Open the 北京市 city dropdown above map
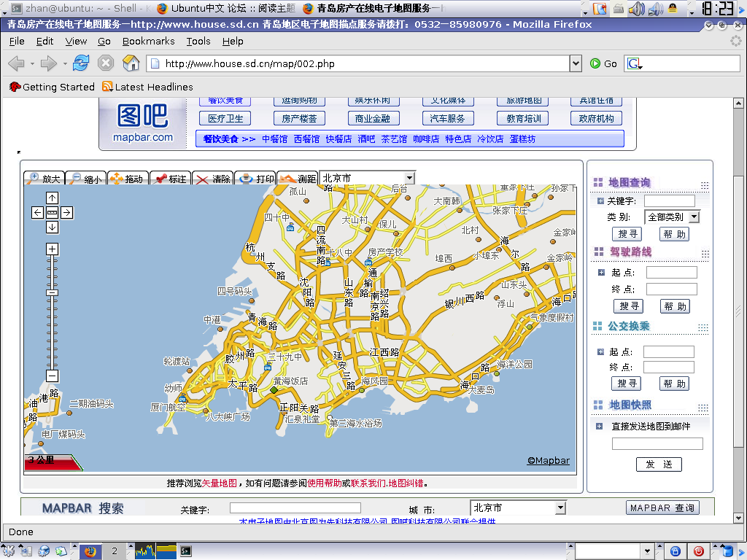The width and height of the screenshot is (747, 560). 367,178
